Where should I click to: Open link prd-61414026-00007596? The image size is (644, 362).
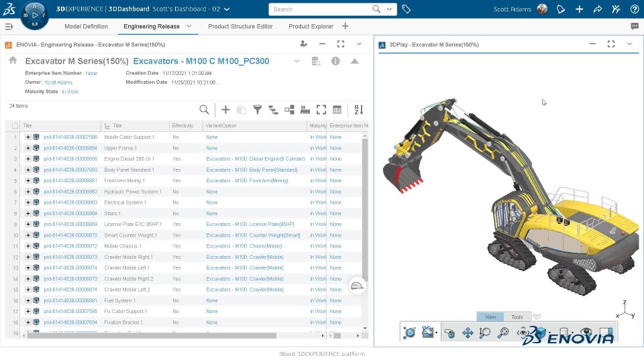pos(70,137)
